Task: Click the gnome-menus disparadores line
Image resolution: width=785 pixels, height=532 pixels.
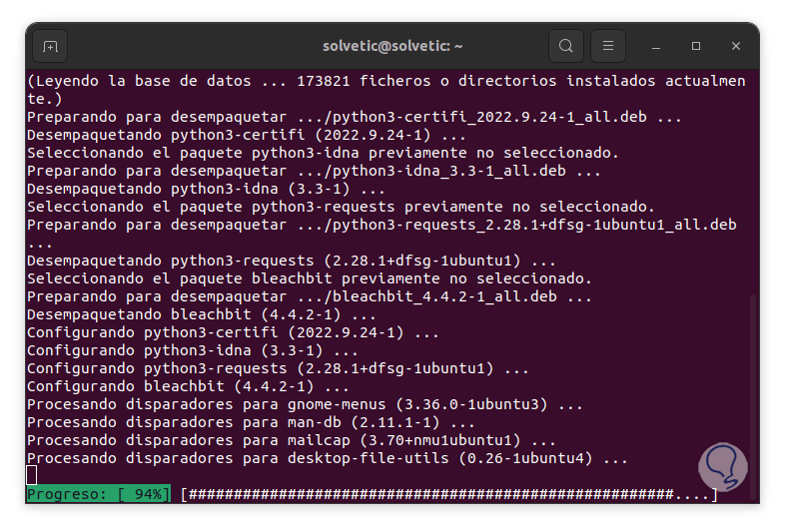Action: pos(305,404)
